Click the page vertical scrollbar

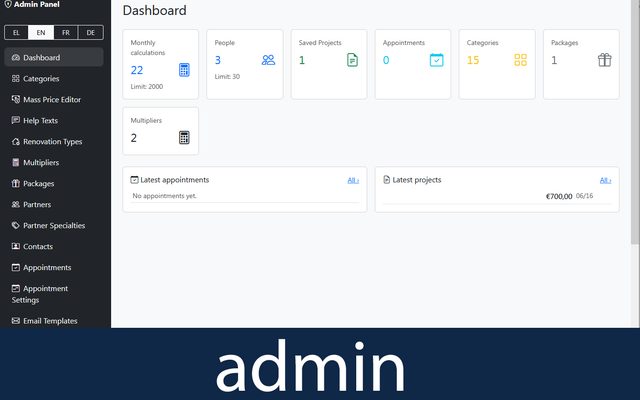point(635,122)
